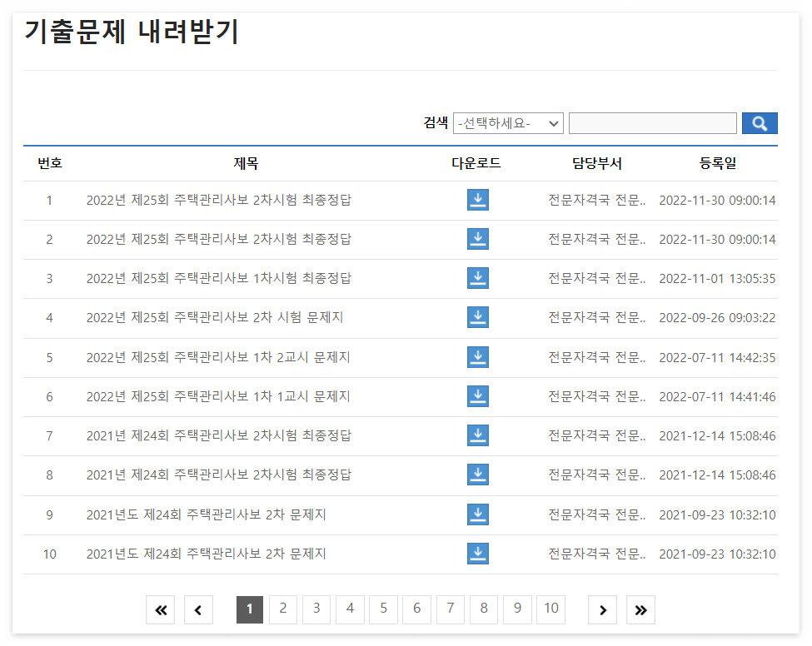The height and width of the screenshot is (646, 812).
Task: Jump to the last page with the double-right arrow
Action: point(640,609)
